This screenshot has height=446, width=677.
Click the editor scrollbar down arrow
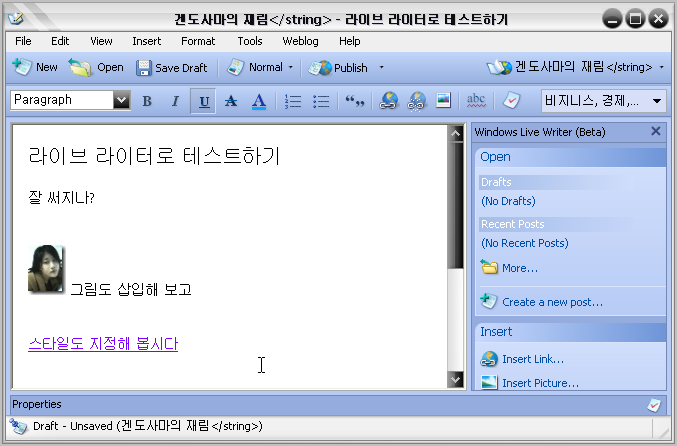456,380
